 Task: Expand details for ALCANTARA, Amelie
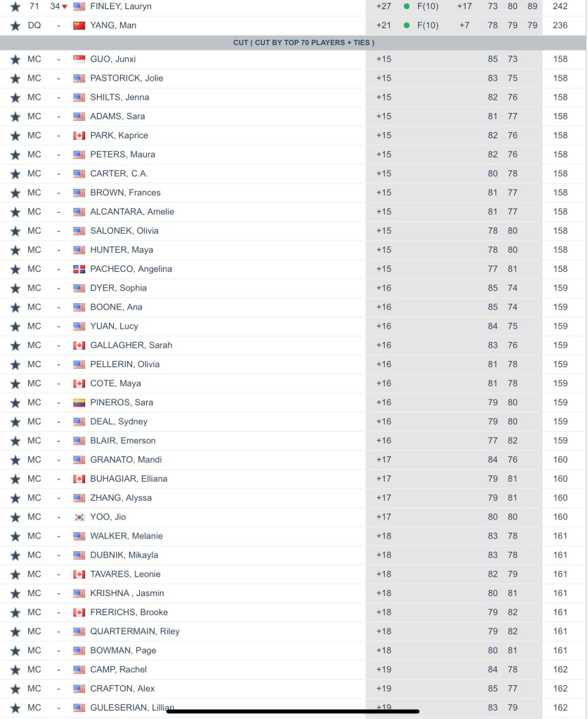(x=132, y=212)
